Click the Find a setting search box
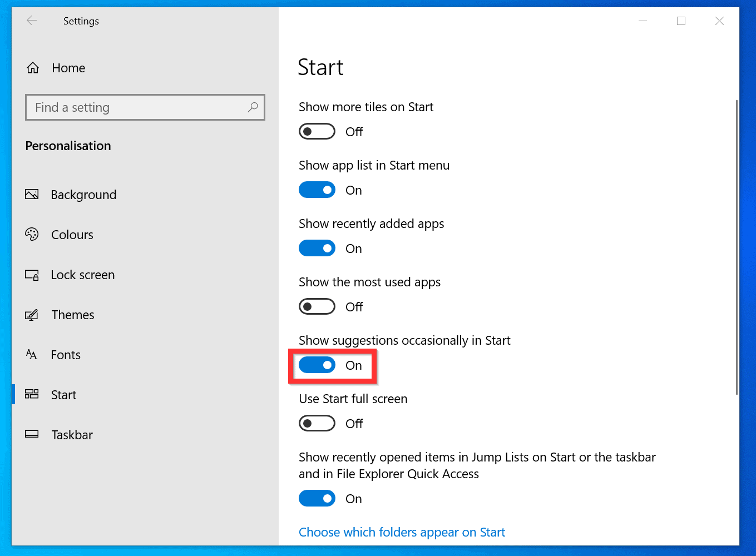The height and width of the screenshot is (556, 756). (x=145, y=107)
